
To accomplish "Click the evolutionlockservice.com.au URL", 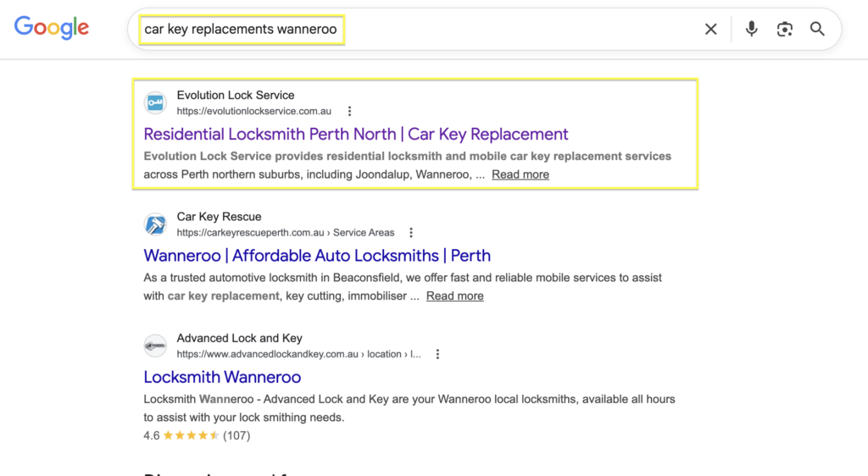I will [x=254, y=111].
